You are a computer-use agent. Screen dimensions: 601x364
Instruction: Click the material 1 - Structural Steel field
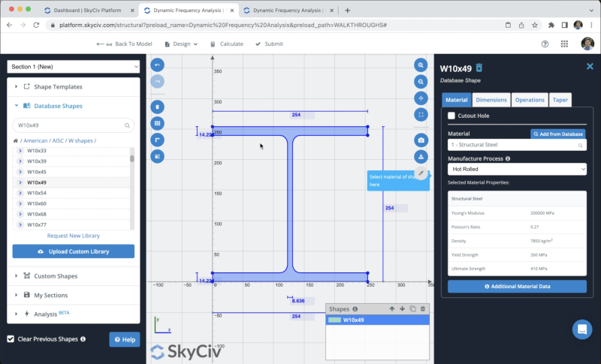tap(517, 145)
